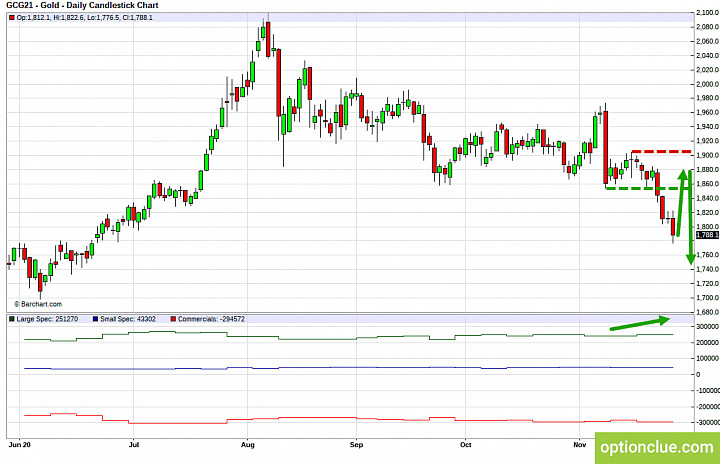
Task: Click the 1,788.1 current price label
Action: [708, 235]
